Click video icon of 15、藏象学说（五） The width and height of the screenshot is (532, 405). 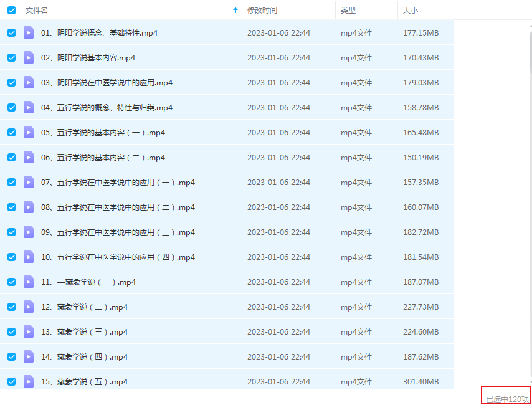click(29, 381)
